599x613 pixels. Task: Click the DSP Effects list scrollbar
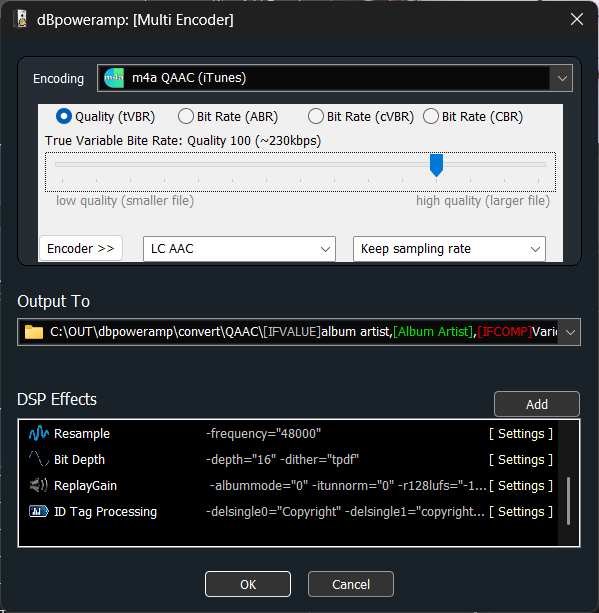569,483
